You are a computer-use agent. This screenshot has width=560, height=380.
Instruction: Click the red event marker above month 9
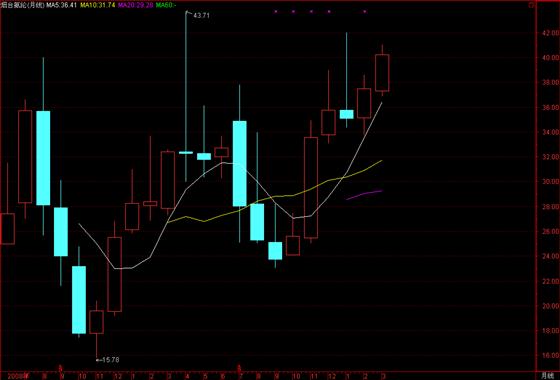61,367
